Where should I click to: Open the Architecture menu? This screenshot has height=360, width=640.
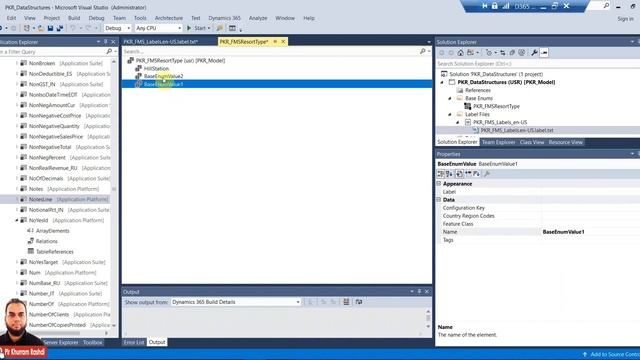[169, 18]
